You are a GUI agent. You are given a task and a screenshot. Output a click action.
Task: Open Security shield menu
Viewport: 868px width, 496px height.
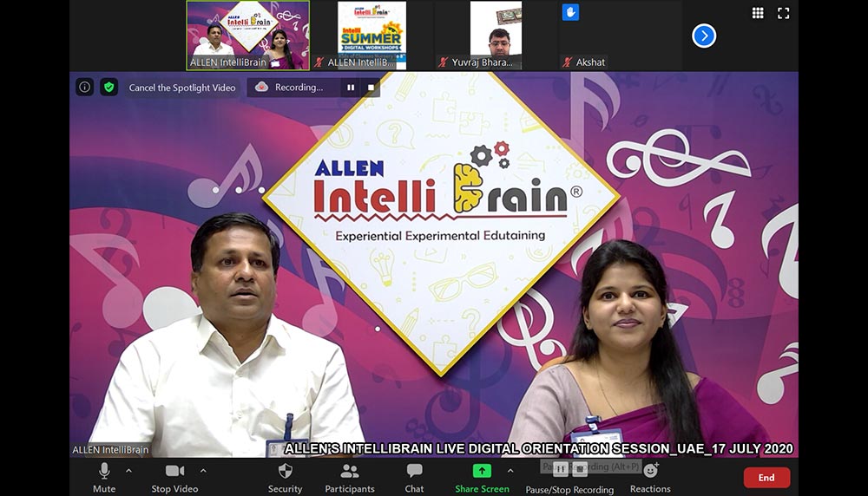pos(285,479)
